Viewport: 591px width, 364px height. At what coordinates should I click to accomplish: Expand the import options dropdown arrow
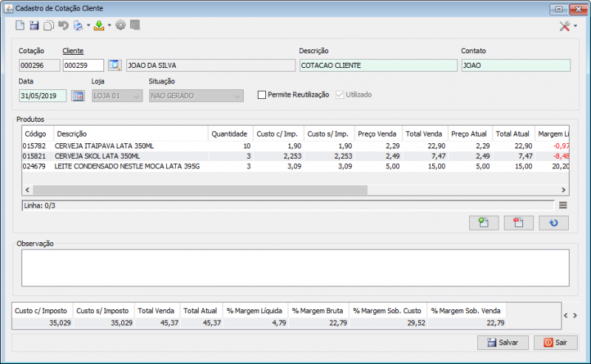pyautogui.click(x=109, y=26)
